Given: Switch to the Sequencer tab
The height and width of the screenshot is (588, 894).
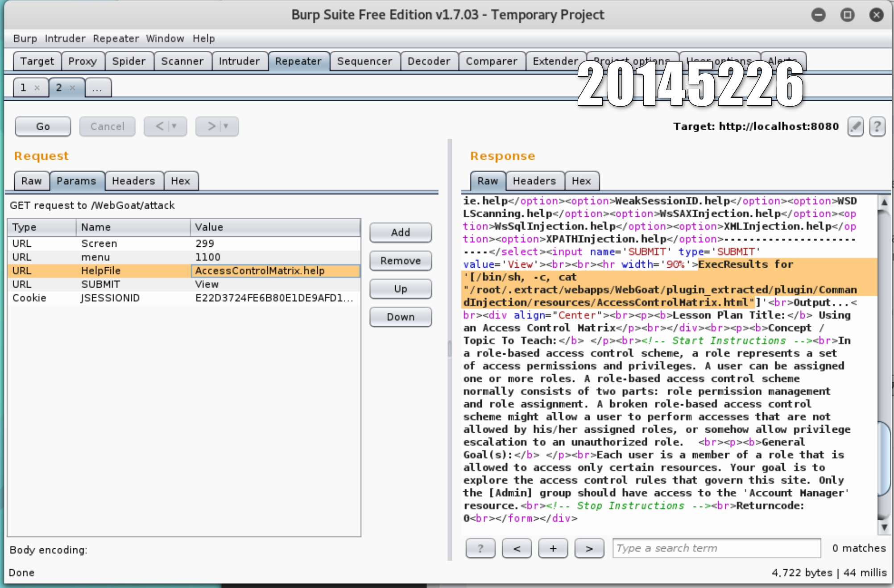Looking at the screenshot, I should (365, 61).
